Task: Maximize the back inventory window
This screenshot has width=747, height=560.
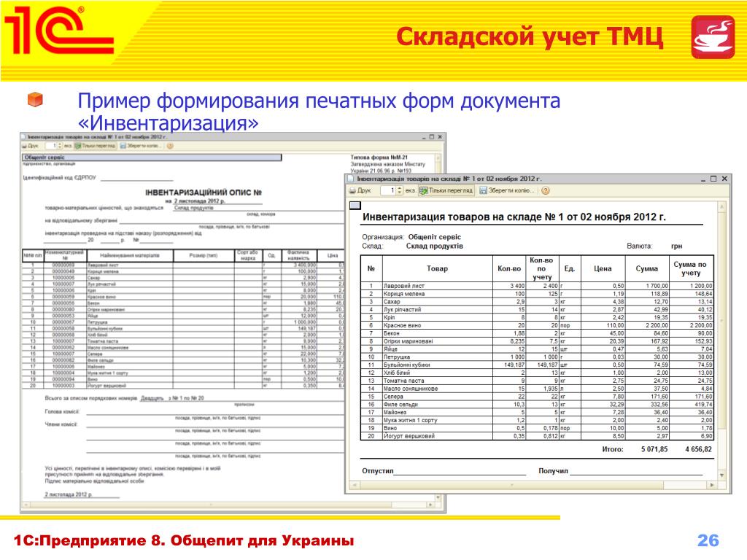Action: [x=432, y=136]
